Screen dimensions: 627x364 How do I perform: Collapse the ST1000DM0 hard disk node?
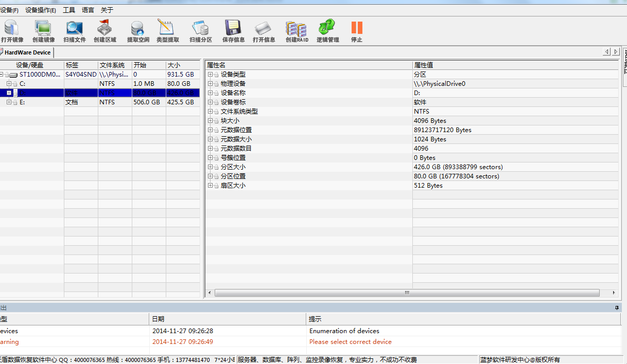2,75
